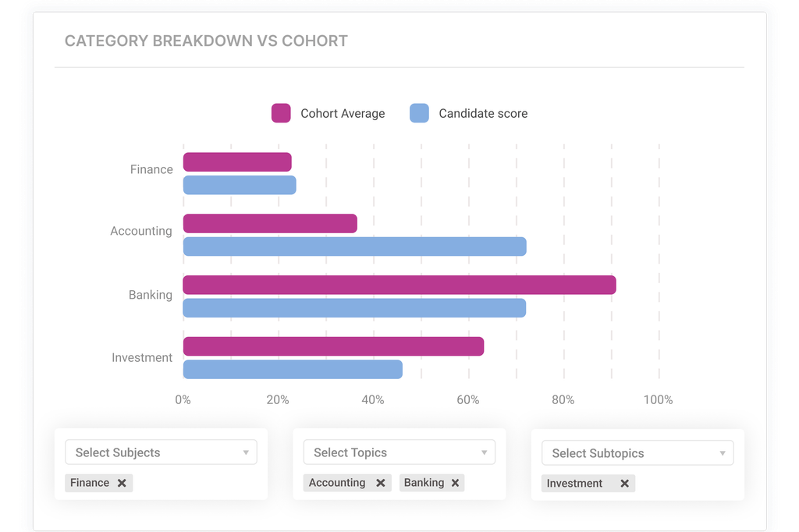This screenshot has width=799, height=532.
Task: Remove the Banking filter chip
Action: [x=455, y=482]
